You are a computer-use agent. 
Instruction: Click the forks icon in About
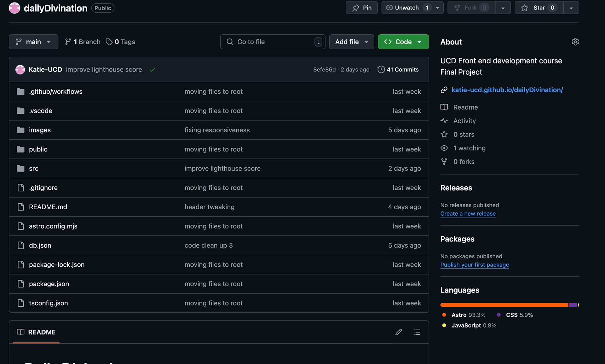point(444,162)
